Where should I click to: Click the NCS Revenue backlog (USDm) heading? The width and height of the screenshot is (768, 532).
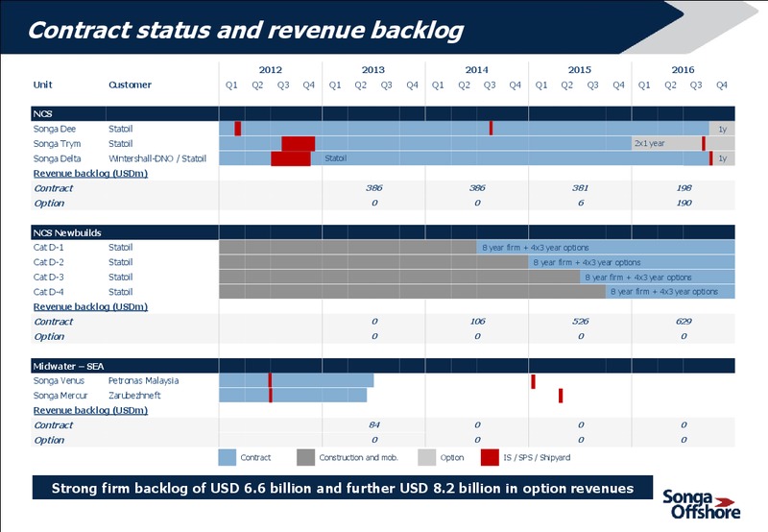tap(90, 174)
